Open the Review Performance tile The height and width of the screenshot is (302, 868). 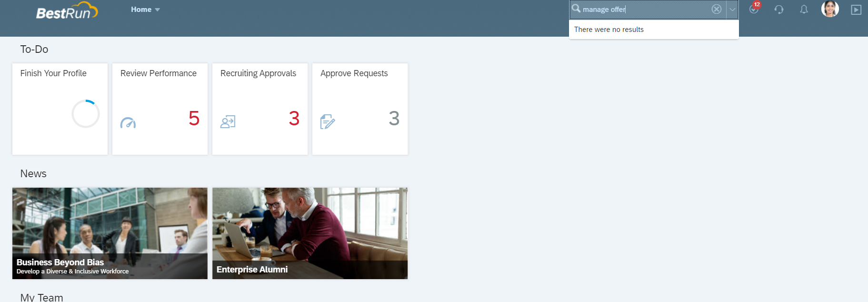tap(160, 109)
